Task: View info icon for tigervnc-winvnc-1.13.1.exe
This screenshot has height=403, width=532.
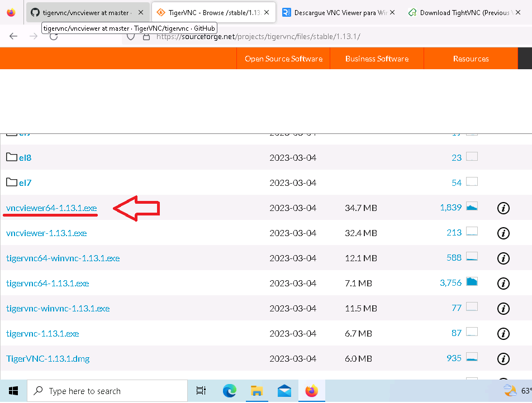Action: click(503, 309)
